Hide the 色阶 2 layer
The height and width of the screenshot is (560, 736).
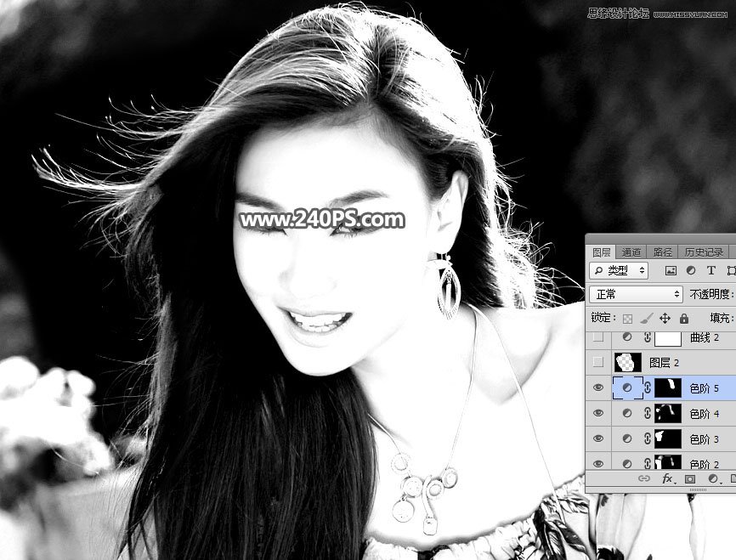[x=598, y=463]
